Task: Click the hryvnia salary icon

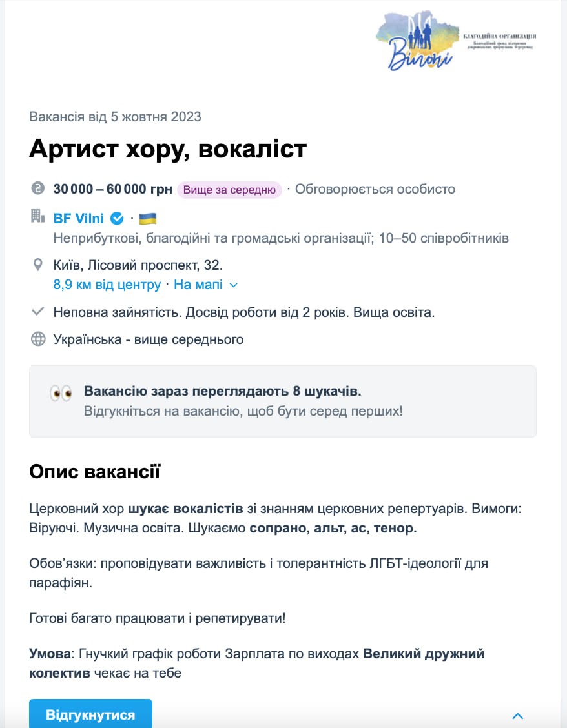Action: click(x=38, y=189)
